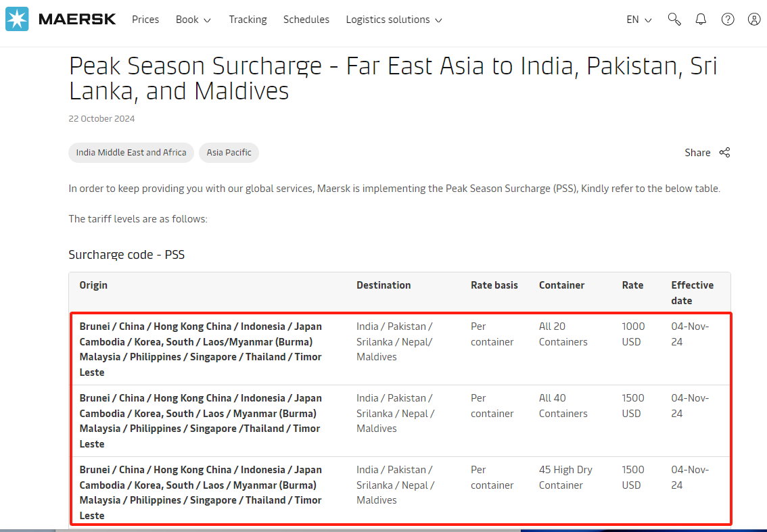
Task: Click the share network icon
Action: pos(724,153)
